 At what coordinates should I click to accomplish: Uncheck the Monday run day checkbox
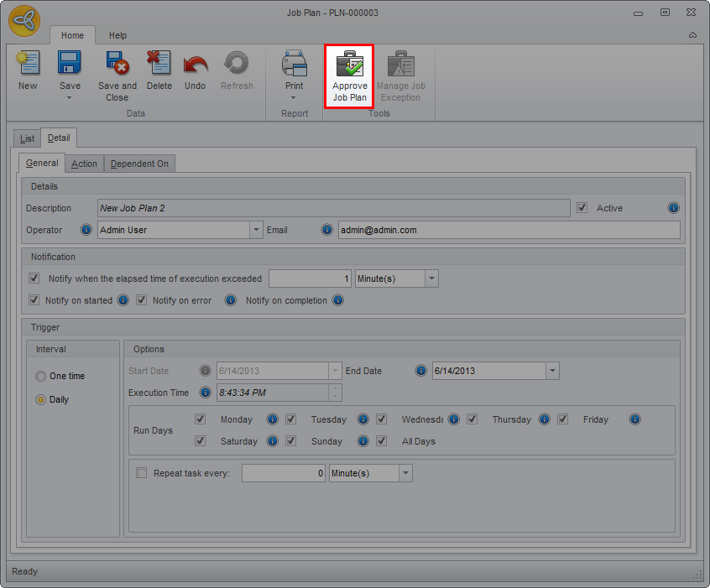[x=200, y=419]
